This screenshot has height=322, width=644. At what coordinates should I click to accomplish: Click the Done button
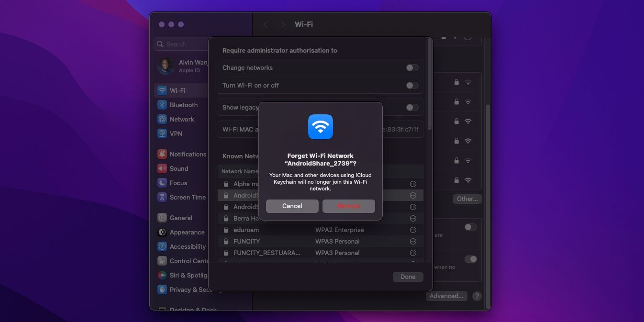click(x=408, y=277)
